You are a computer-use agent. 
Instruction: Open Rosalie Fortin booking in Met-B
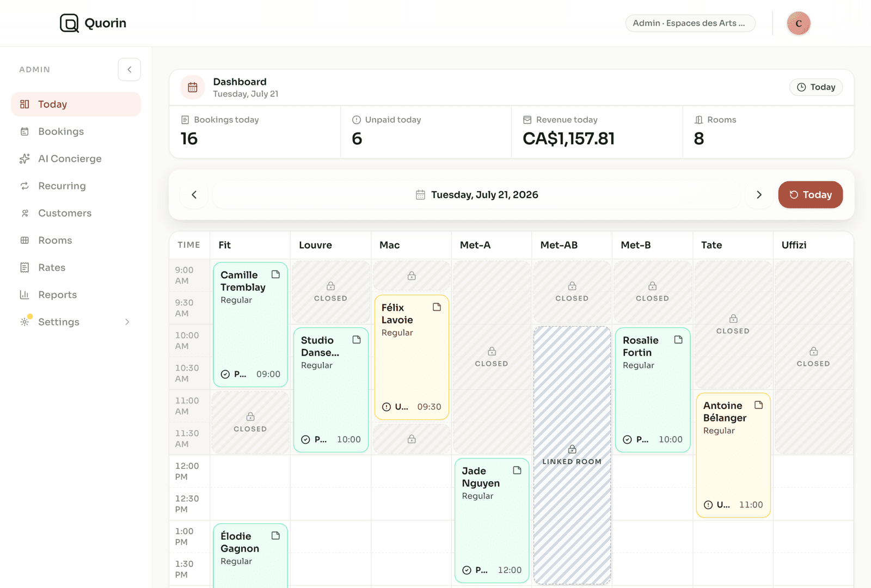tap(653, 390)
